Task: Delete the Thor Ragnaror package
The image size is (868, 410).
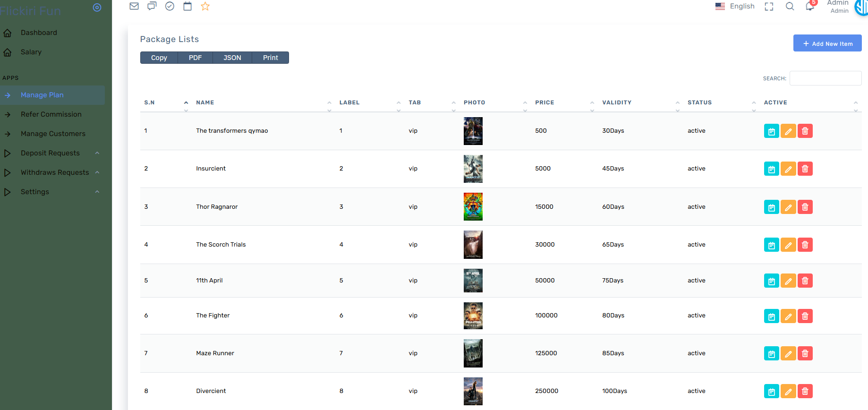Action: click(x=805, y=207)
